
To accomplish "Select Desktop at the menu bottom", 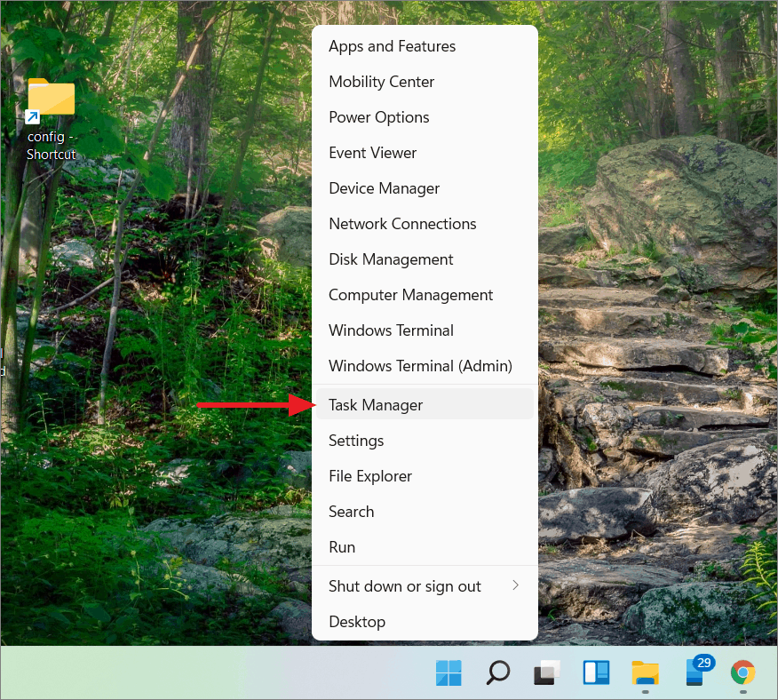I will pos(357,621).
